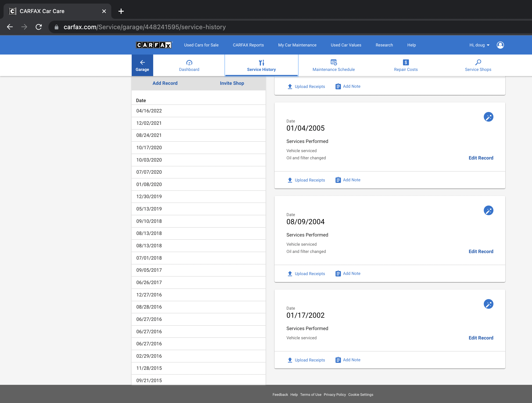Viewport: 532px width, 403px height.
Task: Click the back arrow Garage icon
Action: 142,63
